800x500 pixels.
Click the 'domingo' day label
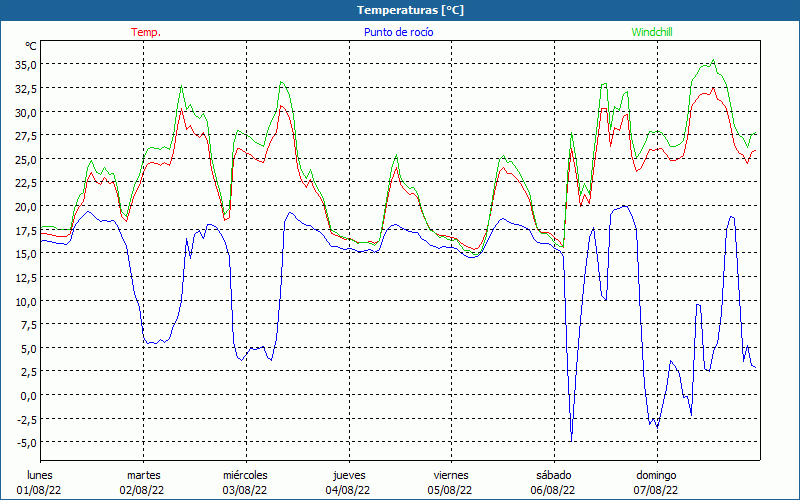(x=656, y=475)
